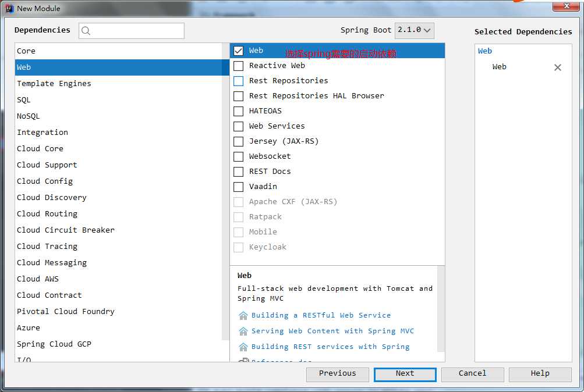Click the disabled Apache CXF (JAX-RS) entry

(293, 202)
